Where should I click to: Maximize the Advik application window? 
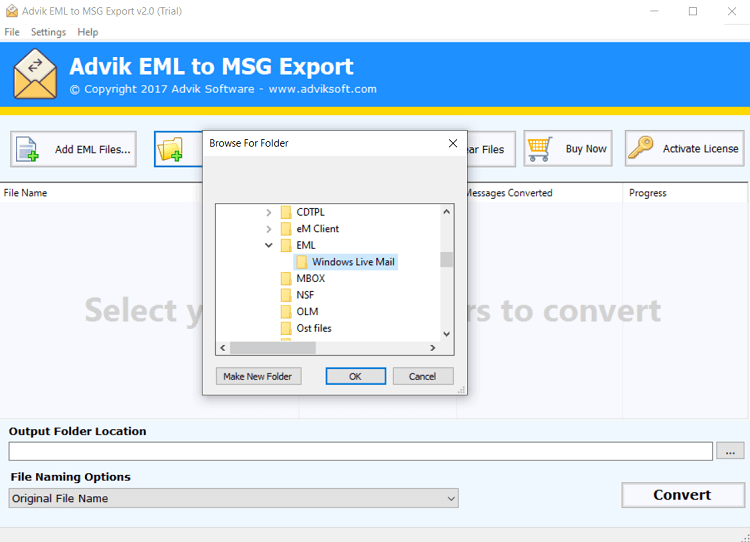[x=693, y=11]
